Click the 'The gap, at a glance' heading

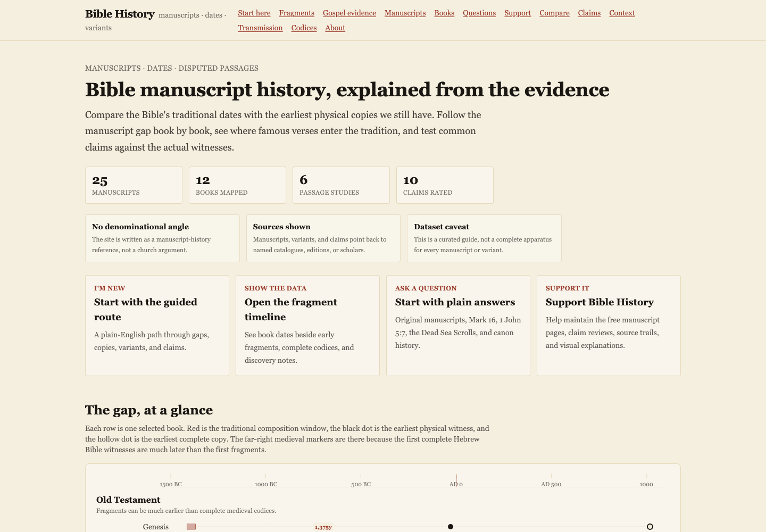[x=149, y=410]
